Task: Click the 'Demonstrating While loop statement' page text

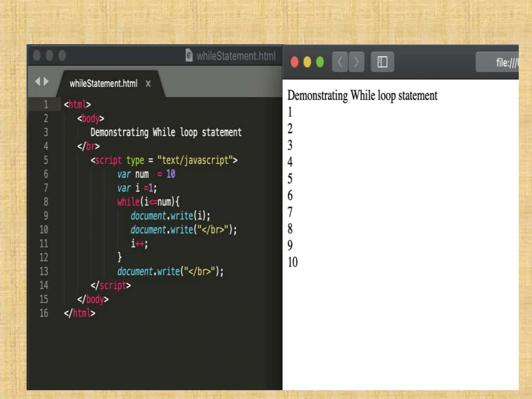Action: tap(362, 96)
